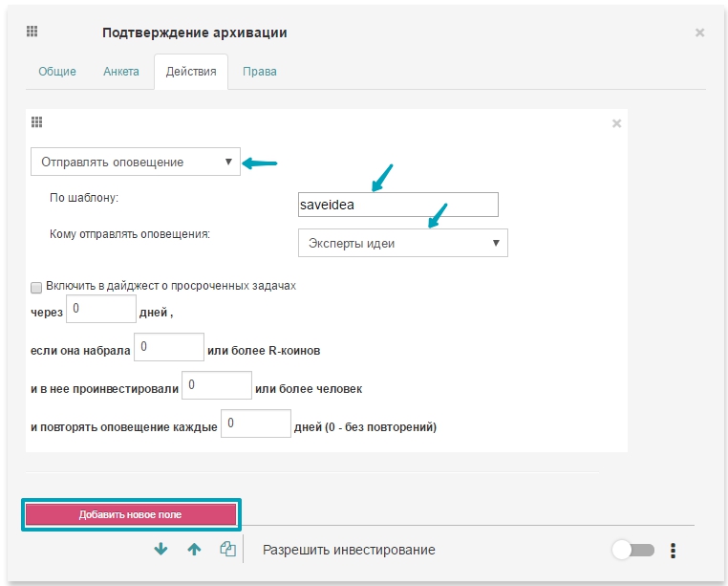The image size is (728, 586).
Task: Click the По шаблону: label
Action: pos(84,198)
